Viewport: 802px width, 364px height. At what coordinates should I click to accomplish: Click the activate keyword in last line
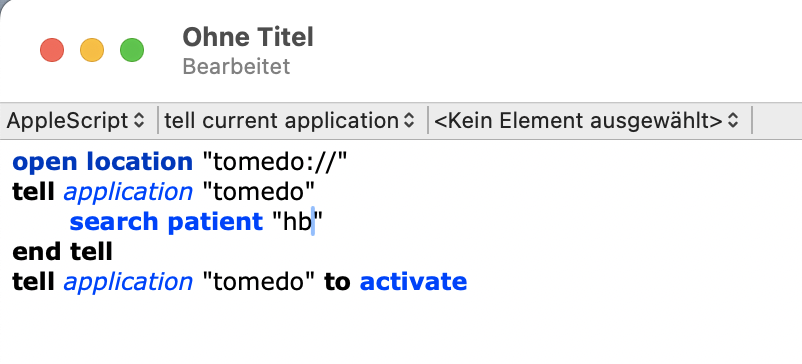pos(413,282)
